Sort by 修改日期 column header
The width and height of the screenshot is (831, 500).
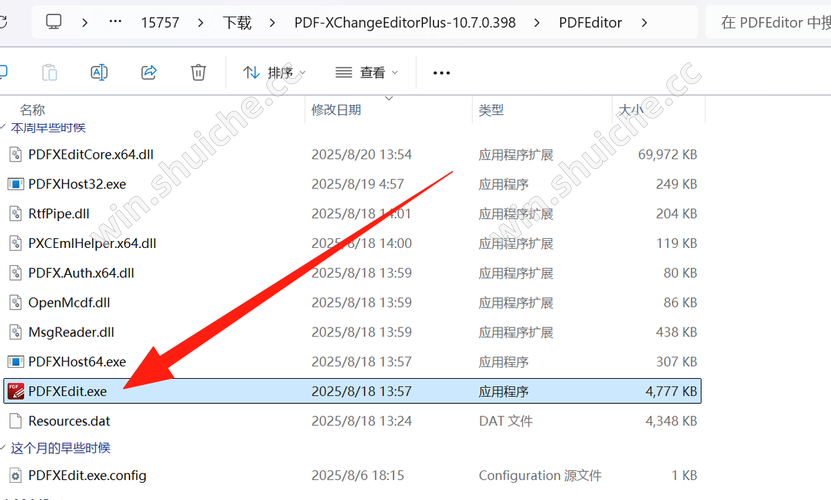tap(336, 110)
